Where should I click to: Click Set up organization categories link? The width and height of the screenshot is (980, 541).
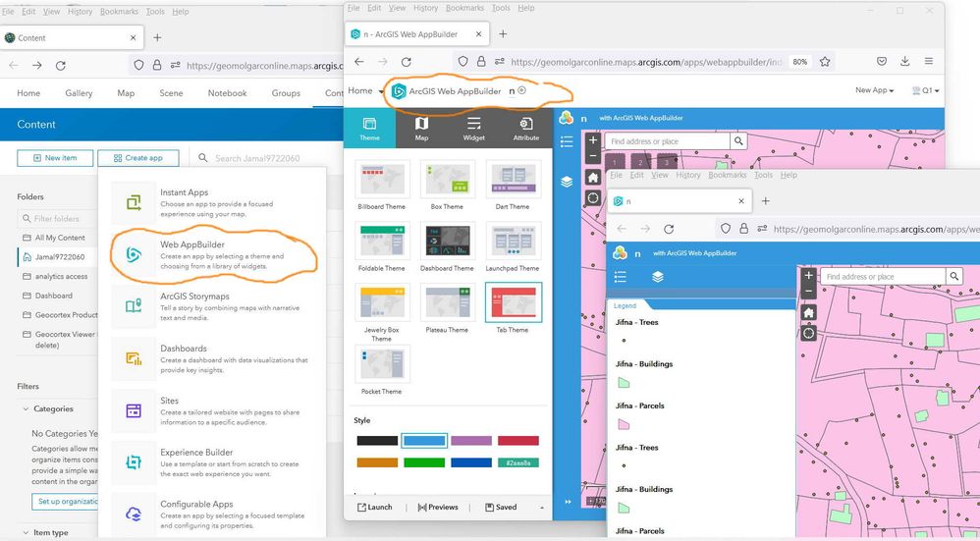pos(65,502)
